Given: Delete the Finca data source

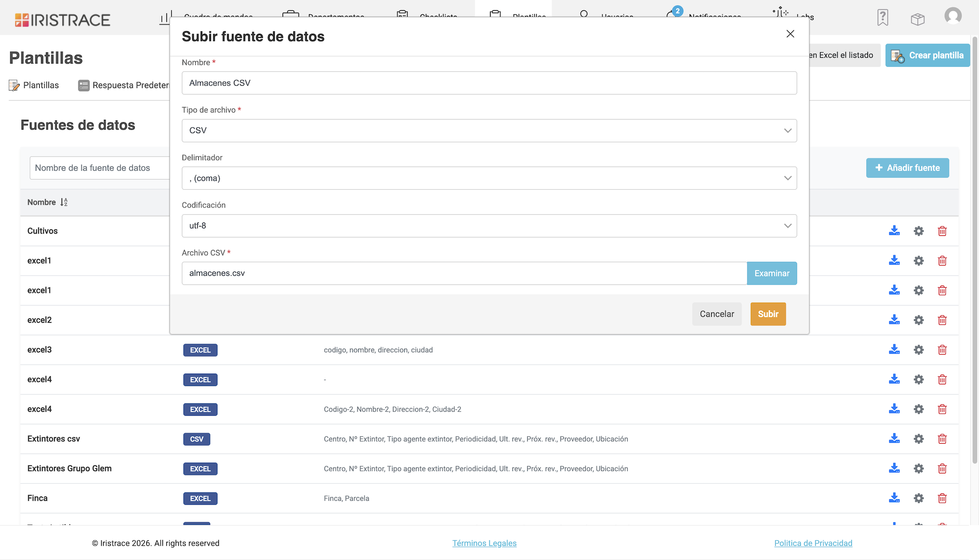Looking at the screenshot, I should [942, 498].
